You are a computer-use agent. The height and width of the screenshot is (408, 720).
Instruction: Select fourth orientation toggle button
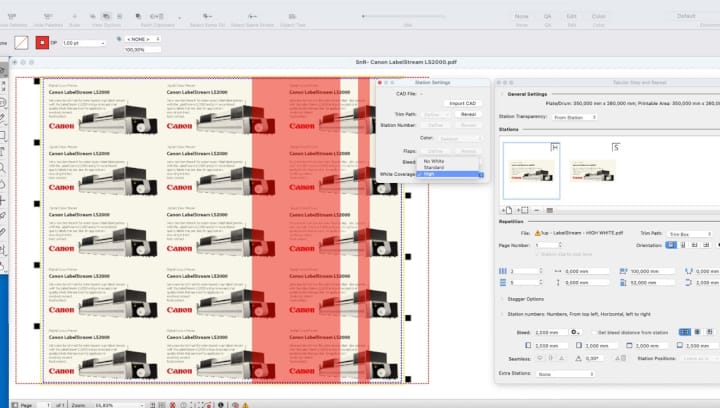click(706, 245)
